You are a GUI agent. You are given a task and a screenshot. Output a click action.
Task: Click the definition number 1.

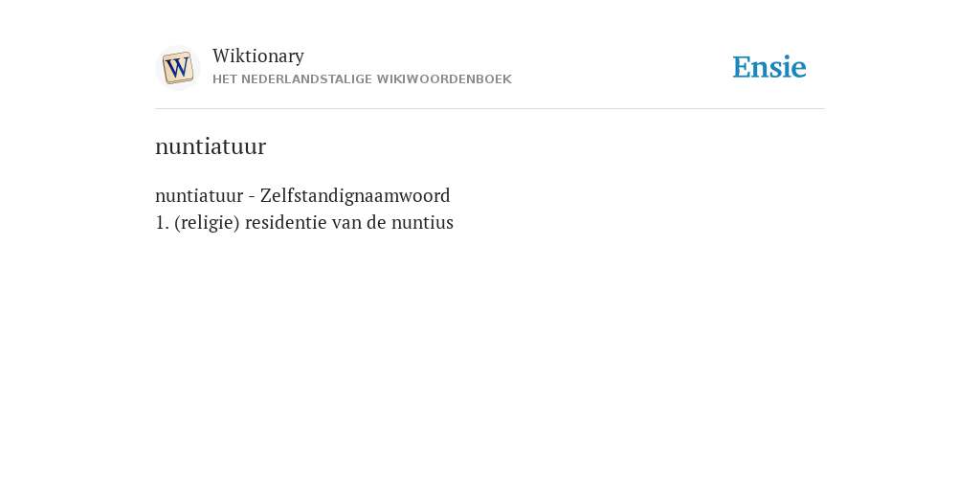pos(162,223)
